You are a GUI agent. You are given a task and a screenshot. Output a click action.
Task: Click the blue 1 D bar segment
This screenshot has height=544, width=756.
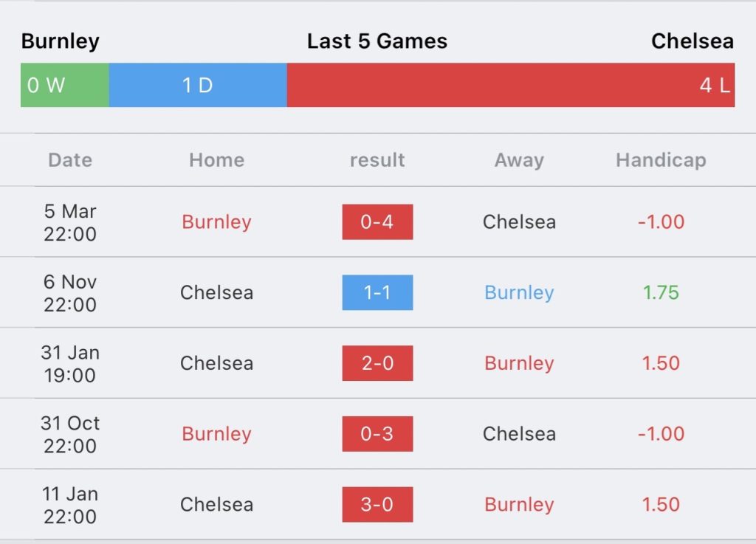pos(198,85)
